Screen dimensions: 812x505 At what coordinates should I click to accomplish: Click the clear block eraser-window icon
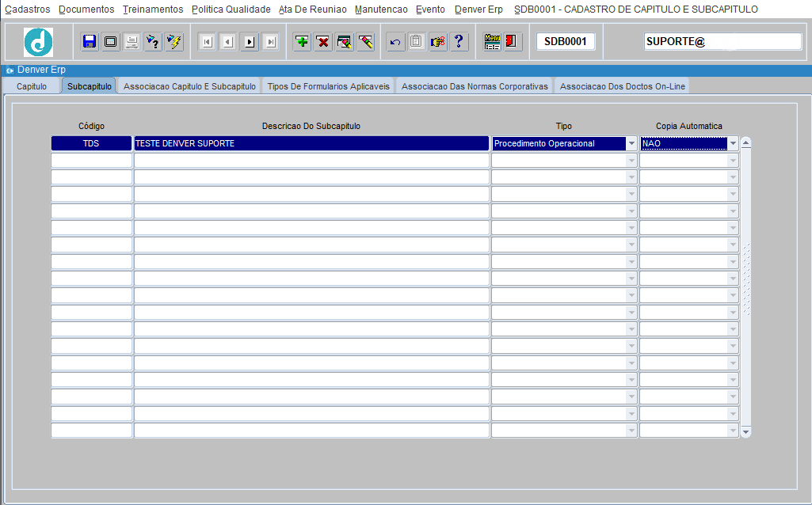point(345,41)
